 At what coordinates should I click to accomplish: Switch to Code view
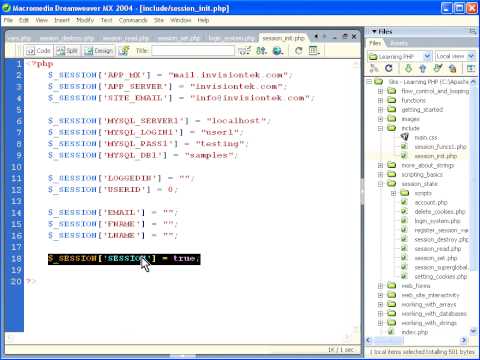coord(39,51)
